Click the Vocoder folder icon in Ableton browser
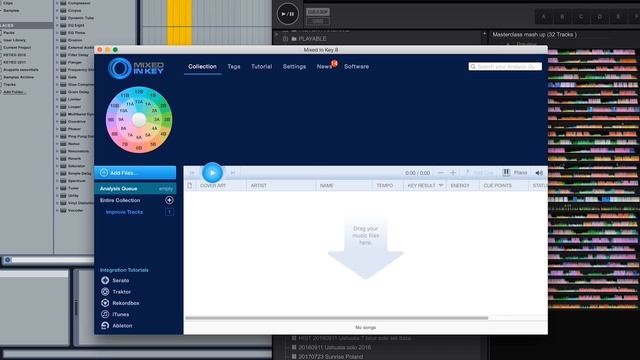This screenshot has width=640, height=360. [x=63, y=210]
